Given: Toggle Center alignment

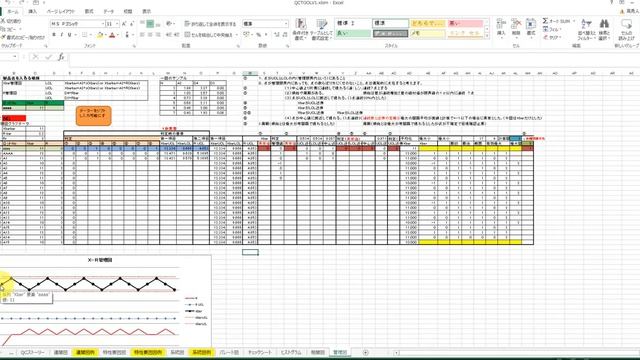Looking at the screenshot, I should (x=150, y=35).
